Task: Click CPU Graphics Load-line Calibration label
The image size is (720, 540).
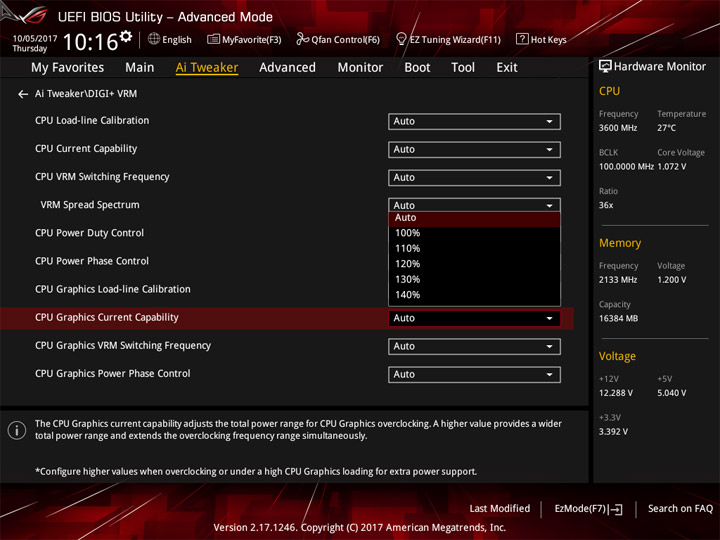Action: 112,289
